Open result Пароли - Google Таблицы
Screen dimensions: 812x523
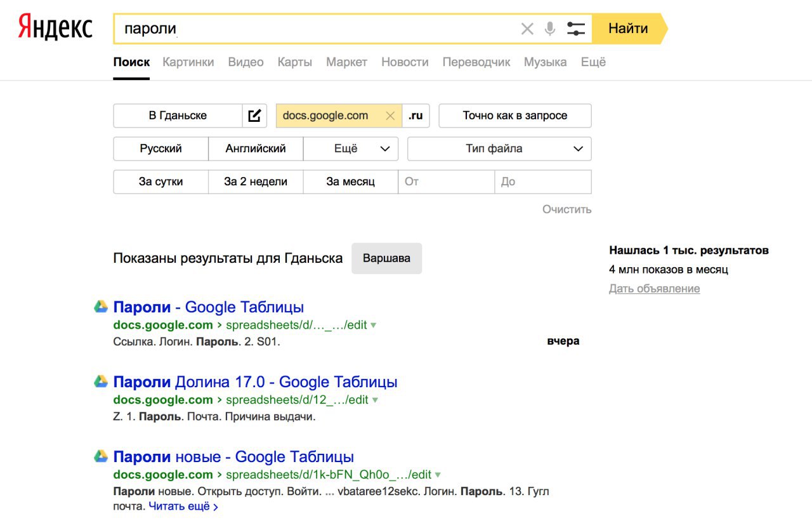pyautogui.click(x=209, y=307)
